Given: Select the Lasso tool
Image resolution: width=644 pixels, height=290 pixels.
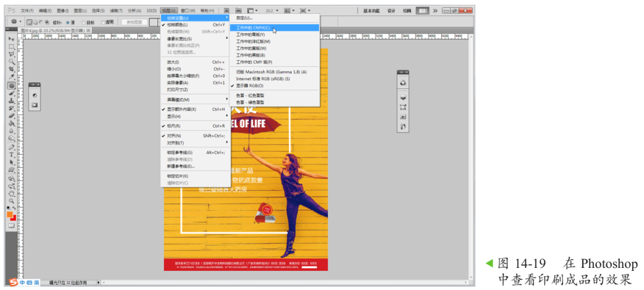Looking at the screenshot, I should point(11,54).
